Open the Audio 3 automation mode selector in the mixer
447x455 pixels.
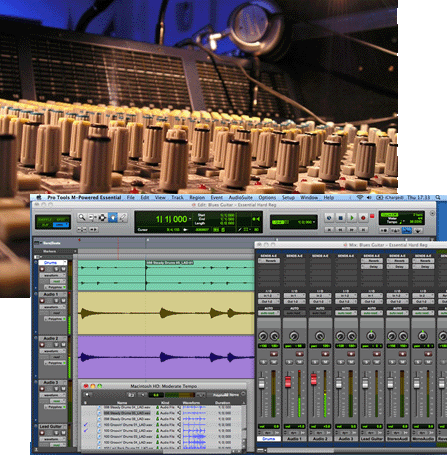click(x=346, y=313)
